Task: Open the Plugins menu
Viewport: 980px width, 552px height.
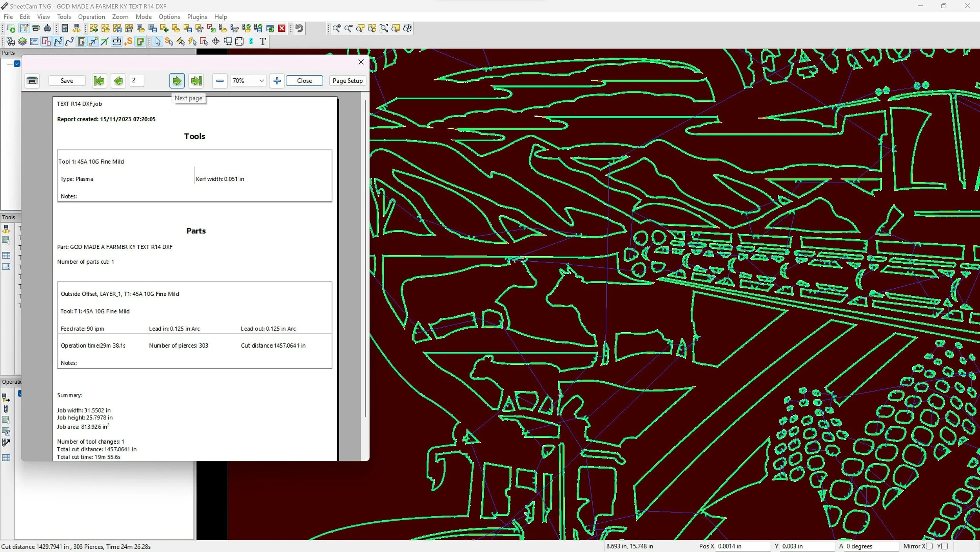Action: (x=197, y=17)
